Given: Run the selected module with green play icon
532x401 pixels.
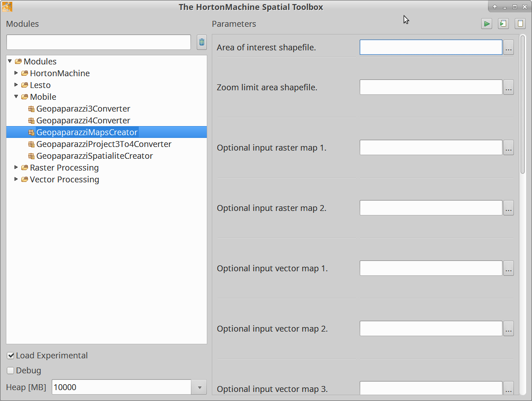Looking at the screenshot, I should point(487,24).
